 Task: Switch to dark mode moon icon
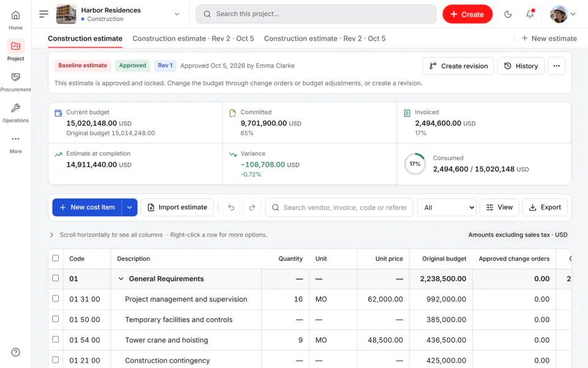pyautogui.click(x=508, y=14)
